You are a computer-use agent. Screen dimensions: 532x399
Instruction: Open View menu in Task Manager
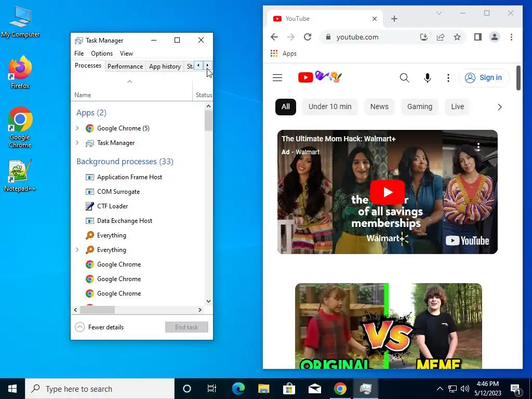coord(126,54)
